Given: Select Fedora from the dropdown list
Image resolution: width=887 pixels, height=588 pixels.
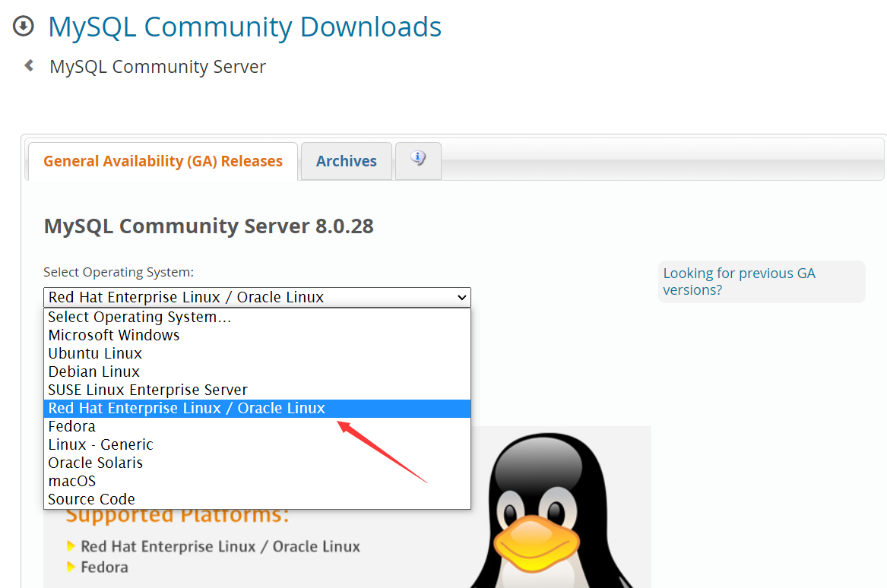Looking at the screenshot, I should (257, 426).
